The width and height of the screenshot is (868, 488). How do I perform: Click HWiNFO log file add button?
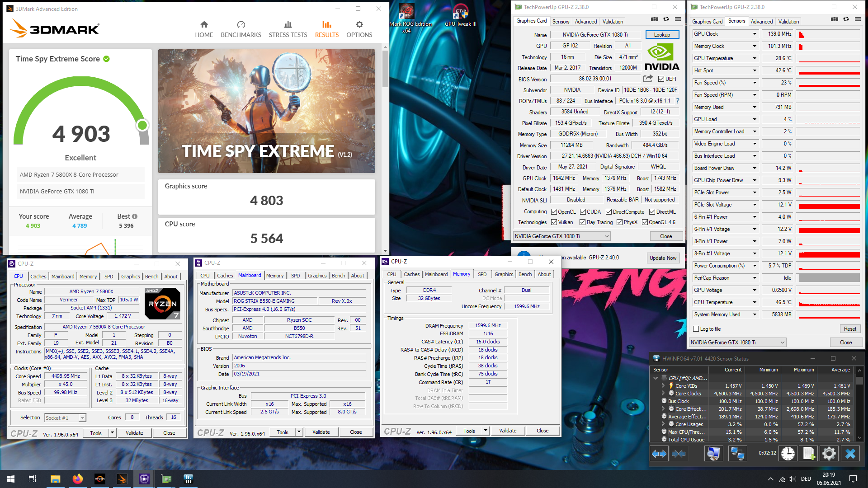(809, 454)
